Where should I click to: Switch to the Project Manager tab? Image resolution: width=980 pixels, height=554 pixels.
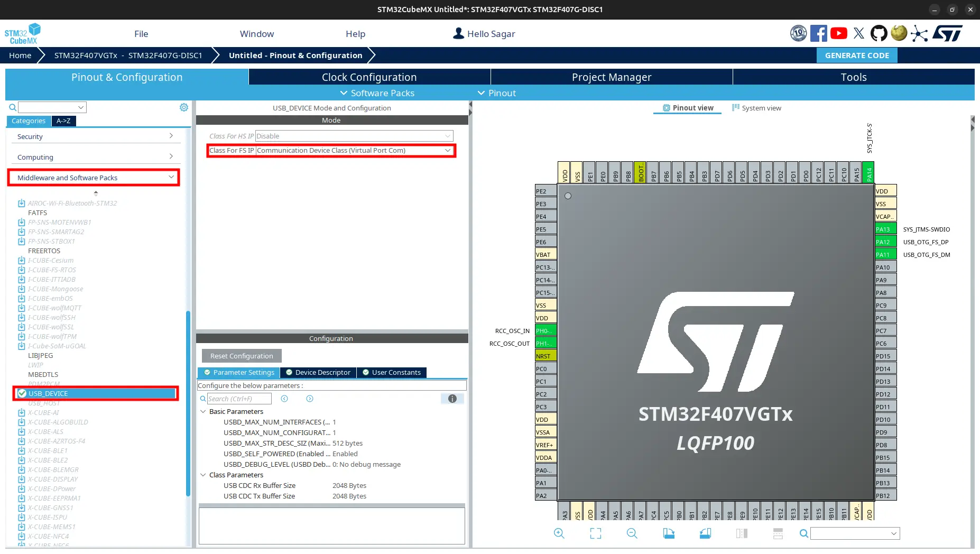[x=612, y=77]
